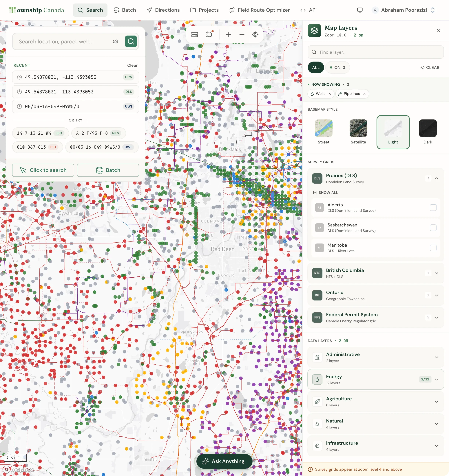
Task: Open the Abraham Poorazizi account menu
Action: (x=404, y=10)
